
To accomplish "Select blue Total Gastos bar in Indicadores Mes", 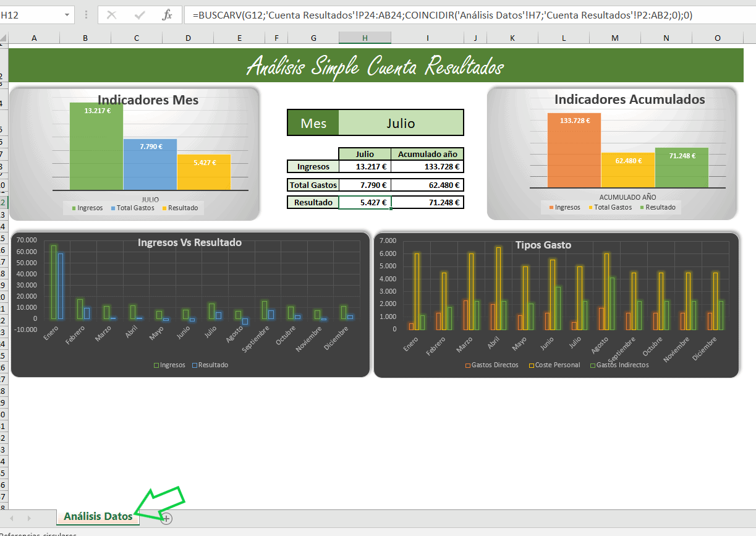I will tap(150, 164).
